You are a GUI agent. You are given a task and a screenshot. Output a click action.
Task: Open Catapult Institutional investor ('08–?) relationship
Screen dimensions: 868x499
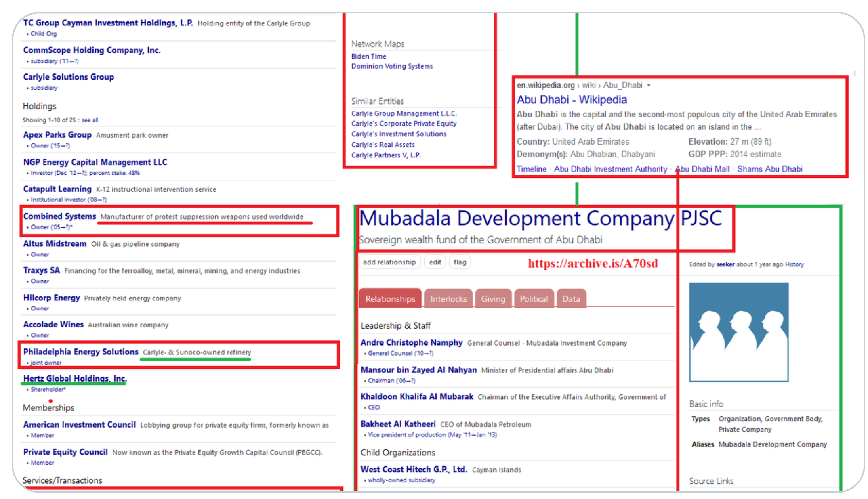pos(69,200)
